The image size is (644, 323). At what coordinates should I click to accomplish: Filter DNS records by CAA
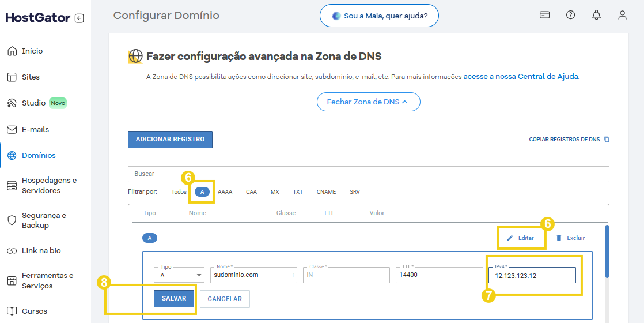pos(251,191)
